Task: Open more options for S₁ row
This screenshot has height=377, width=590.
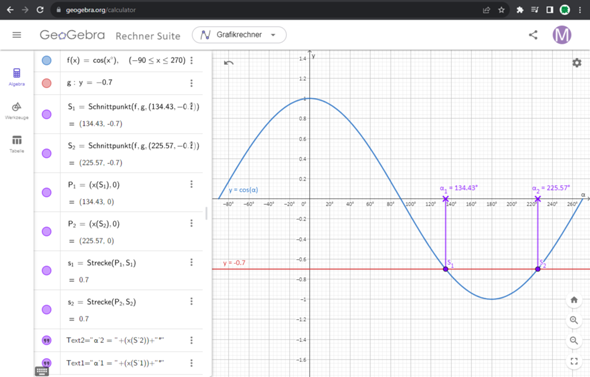Action: [x=192, y=106]
